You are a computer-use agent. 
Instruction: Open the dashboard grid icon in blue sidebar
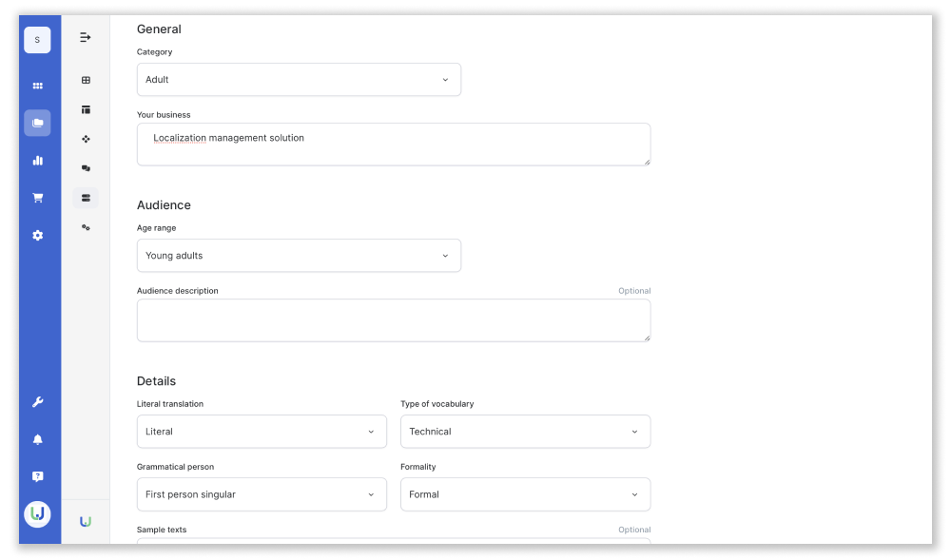(x=38, y=87)
